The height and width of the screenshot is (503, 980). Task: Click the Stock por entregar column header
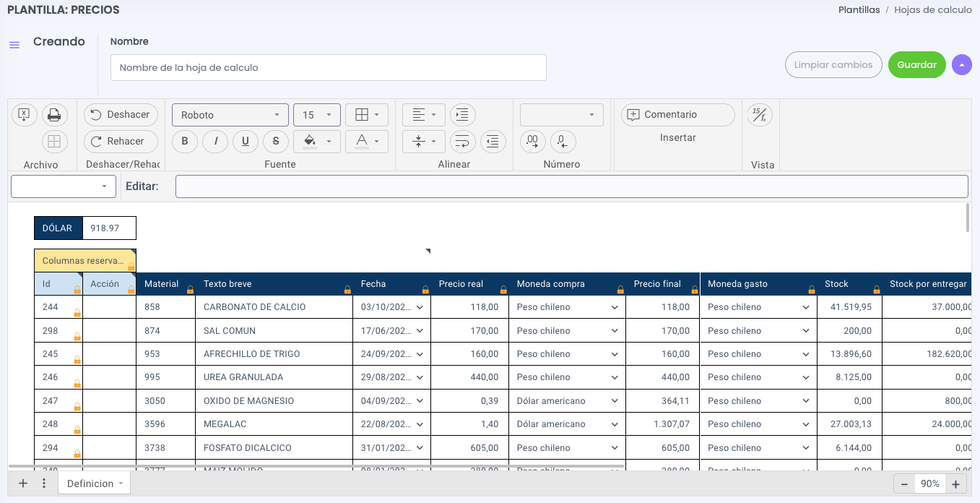[x=927, y=284]
